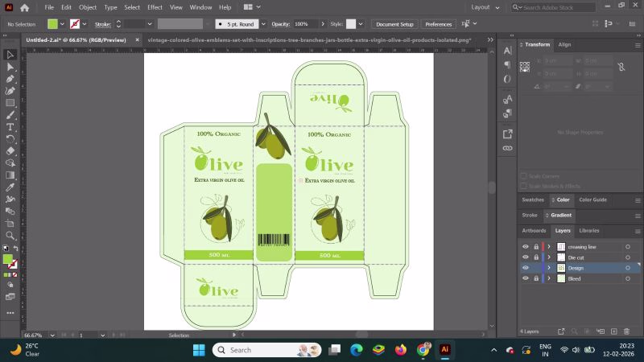Select the Rotate tool
Viewport: 644px width, 362px height.
coord(10,138)
